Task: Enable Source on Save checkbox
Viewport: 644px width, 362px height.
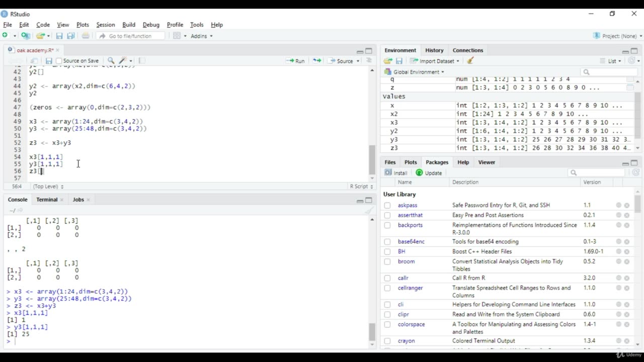Action: click(59, 61)
